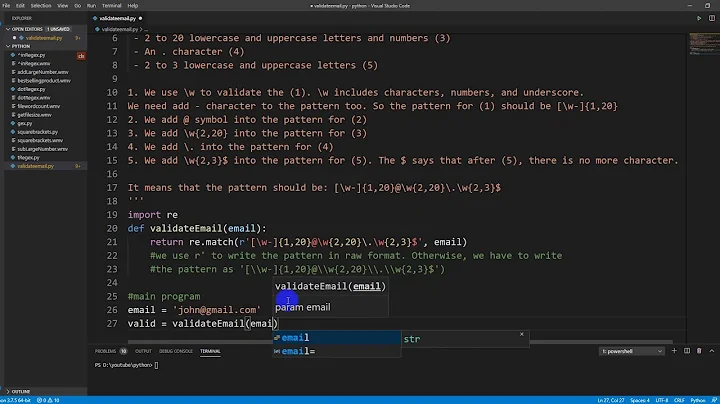
Task: Click the validateemail.py breadcrumb path
Action: (119, 29)
